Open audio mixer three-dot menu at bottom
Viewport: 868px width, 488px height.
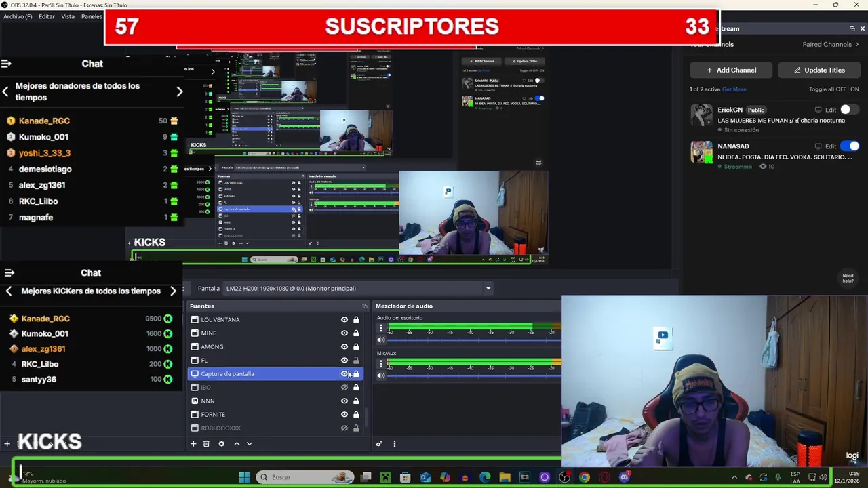(395, 444)
